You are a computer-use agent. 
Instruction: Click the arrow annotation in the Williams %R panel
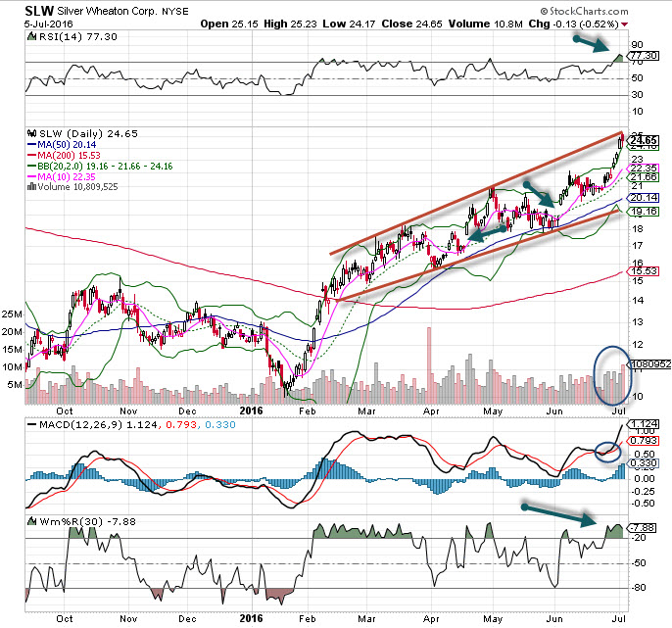point(558,512)
